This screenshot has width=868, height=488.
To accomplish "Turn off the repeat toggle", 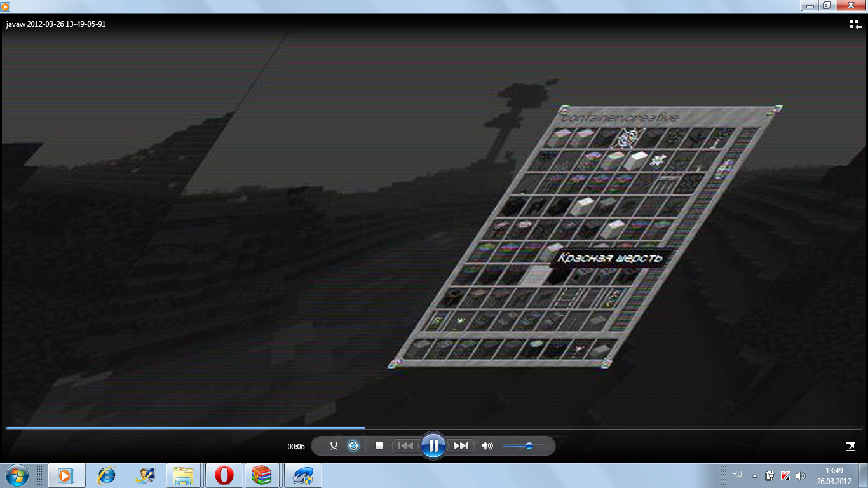I will [x=353, y=446].
